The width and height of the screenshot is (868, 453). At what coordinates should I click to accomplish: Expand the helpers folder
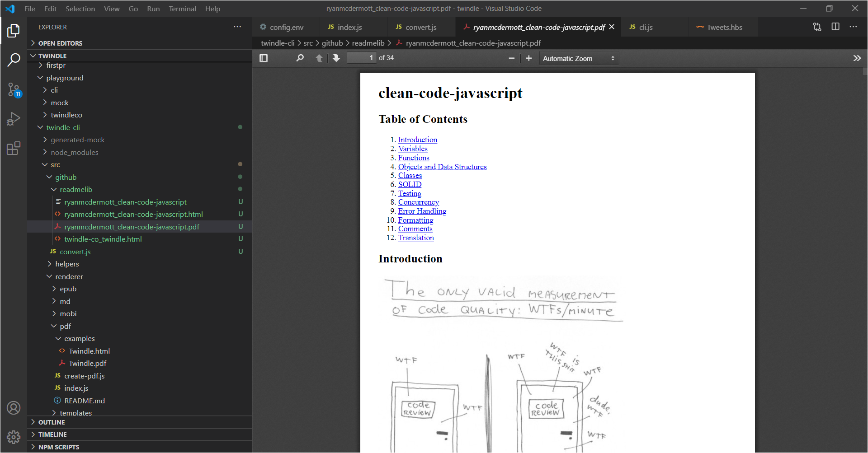click(x=67, y=264)
